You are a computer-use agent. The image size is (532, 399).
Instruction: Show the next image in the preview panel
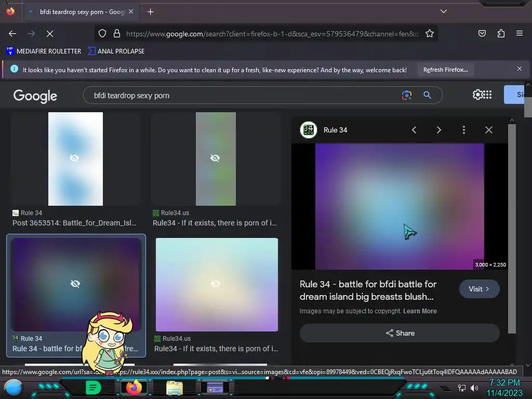[x=438, y=130]
